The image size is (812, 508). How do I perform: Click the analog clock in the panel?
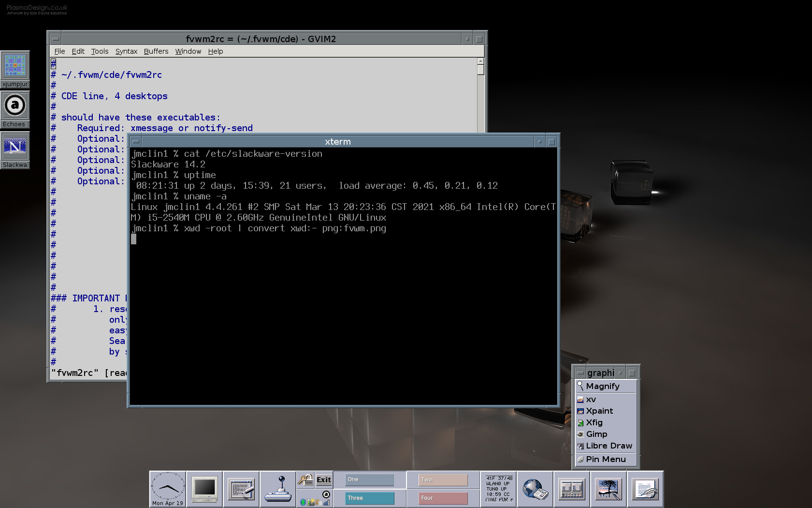[x=168, y=489]
